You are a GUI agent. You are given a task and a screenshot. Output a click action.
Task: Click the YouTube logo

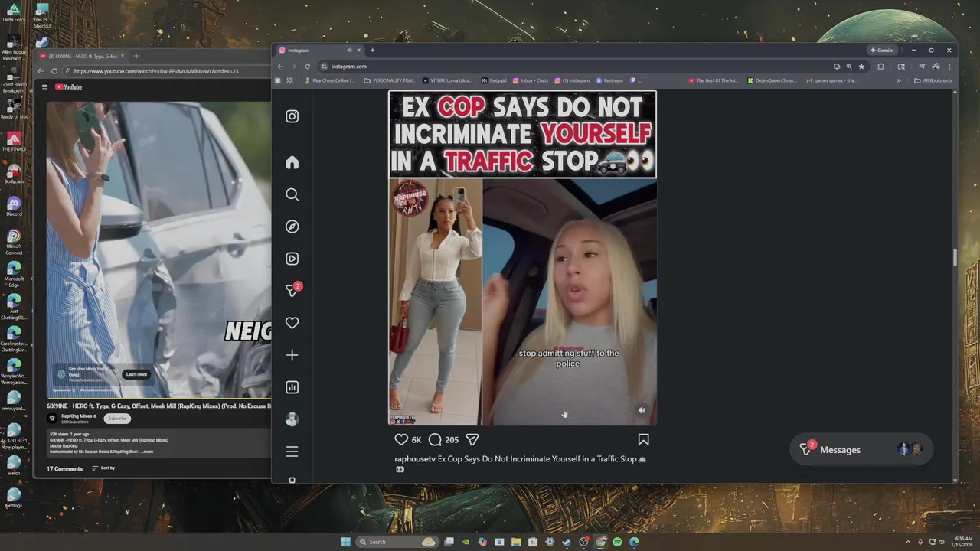point(68,87)
